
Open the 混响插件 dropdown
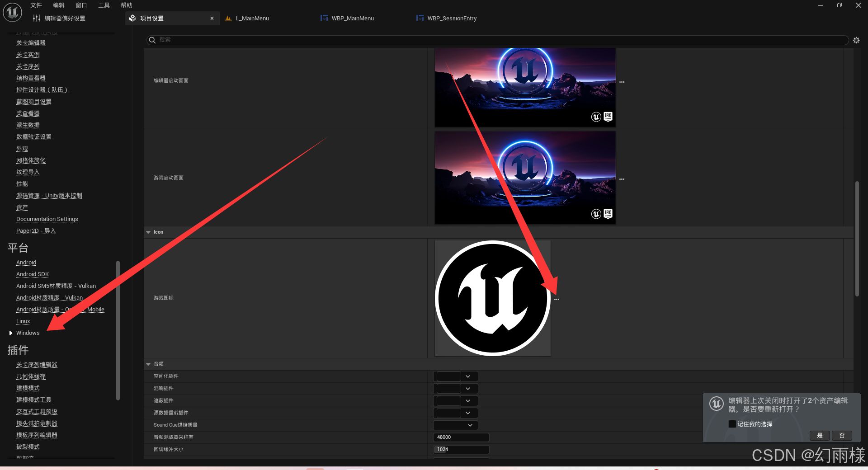456,389
